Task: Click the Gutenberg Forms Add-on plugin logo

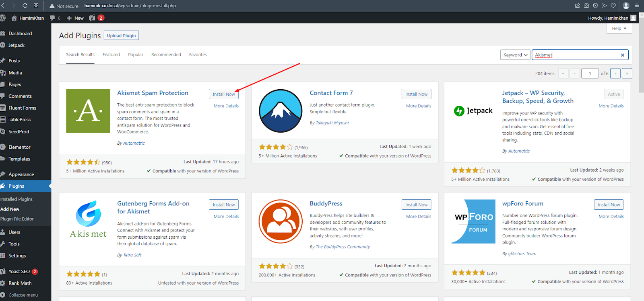Action: click(x=88, y=219)
